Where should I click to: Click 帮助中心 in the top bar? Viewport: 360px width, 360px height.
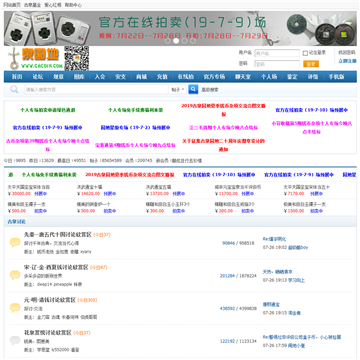(x=73, y=5)
